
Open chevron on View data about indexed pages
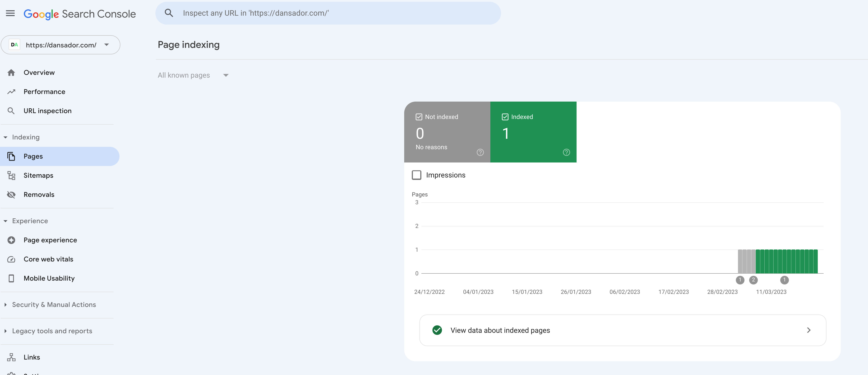[x=809, y=330]
